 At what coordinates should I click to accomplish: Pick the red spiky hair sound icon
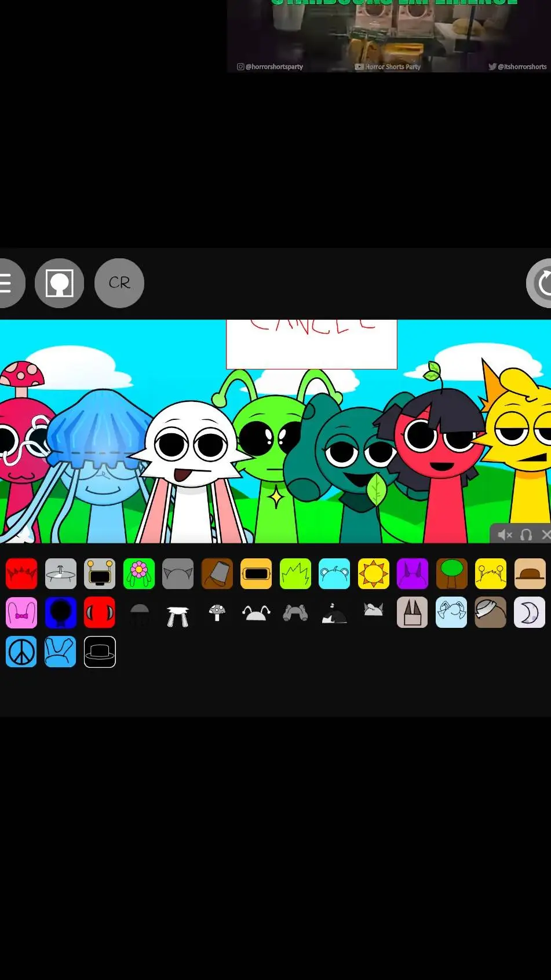pyautogui.click(x=21, y=574)
